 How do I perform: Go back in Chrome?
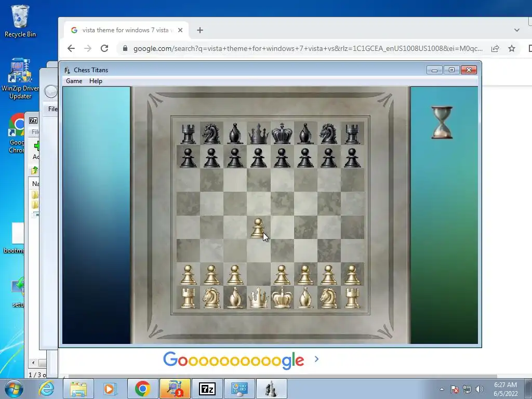coord(71,48)
